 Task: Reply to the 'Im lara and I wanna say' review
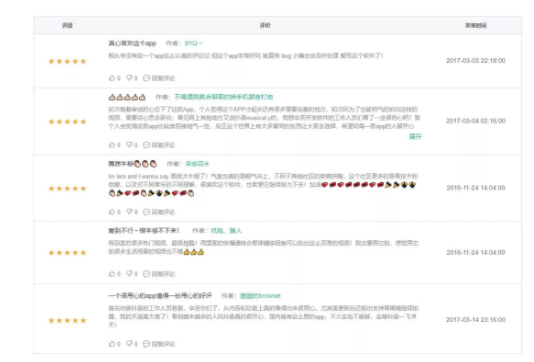pyautogui.click(x=159, y=211)
